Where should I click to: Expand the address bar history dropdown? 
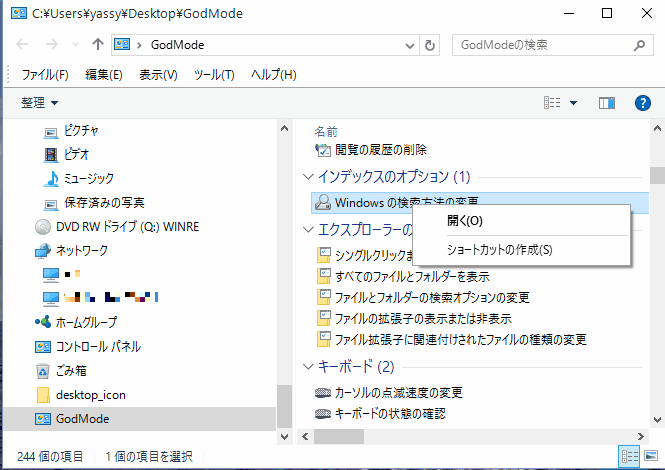click(x=409, y=45)
